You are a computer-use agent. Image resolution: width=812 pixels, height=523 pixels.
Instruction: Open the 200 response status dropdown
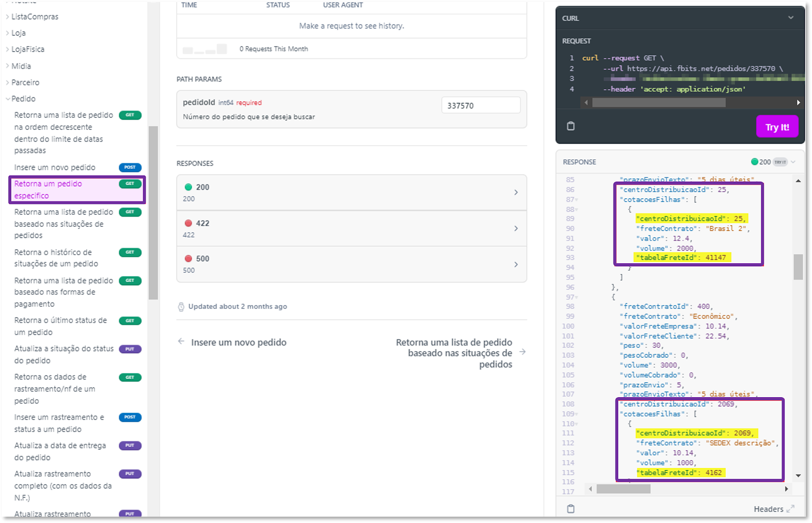[x=793, y=162]
